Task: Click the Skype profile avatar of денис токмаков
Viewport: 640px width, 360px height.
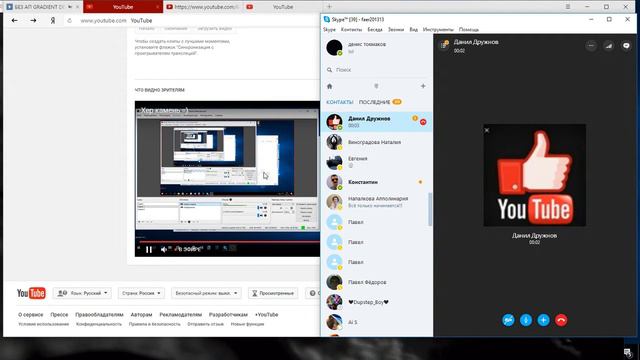Action: (334, 47)
